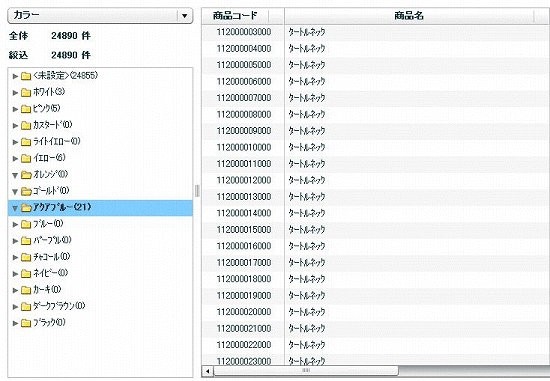Select product code 112000007000 cell

coord(243,98)
